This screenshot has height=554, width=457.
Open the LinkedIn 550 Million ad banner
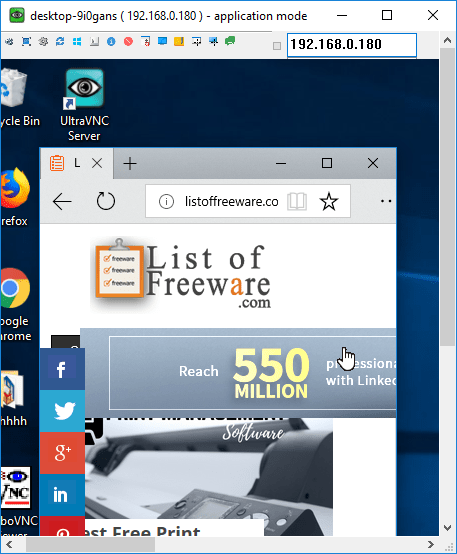click(238, 373)
